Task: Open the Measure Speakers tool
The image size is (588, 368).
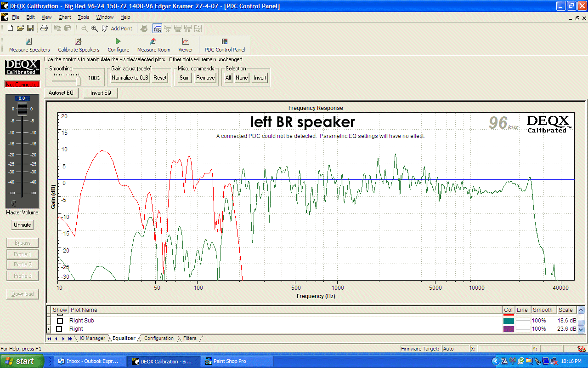Action: coord(29,45)
